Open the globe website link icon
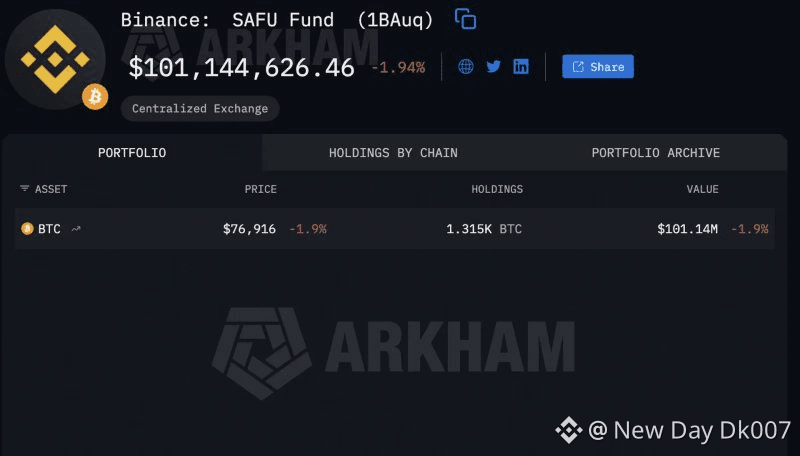The height and width of the screenshot is (456, 800). 466,67
